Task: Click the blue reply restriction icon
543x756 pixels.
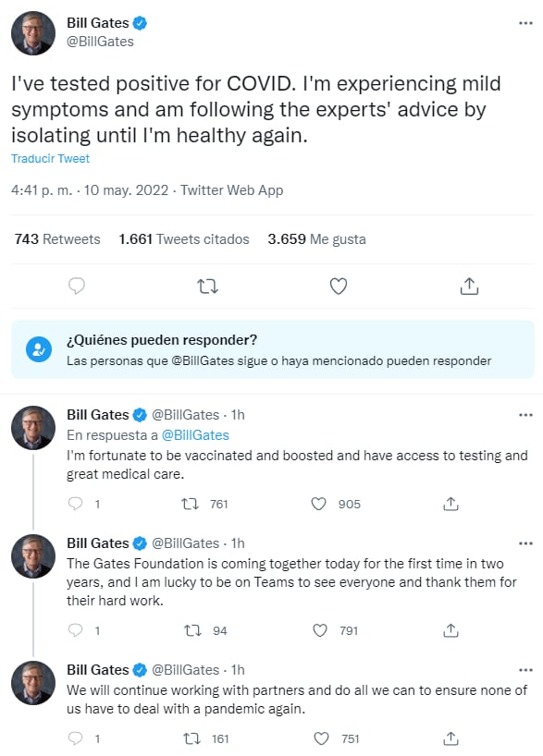Action: pos(37,347)
